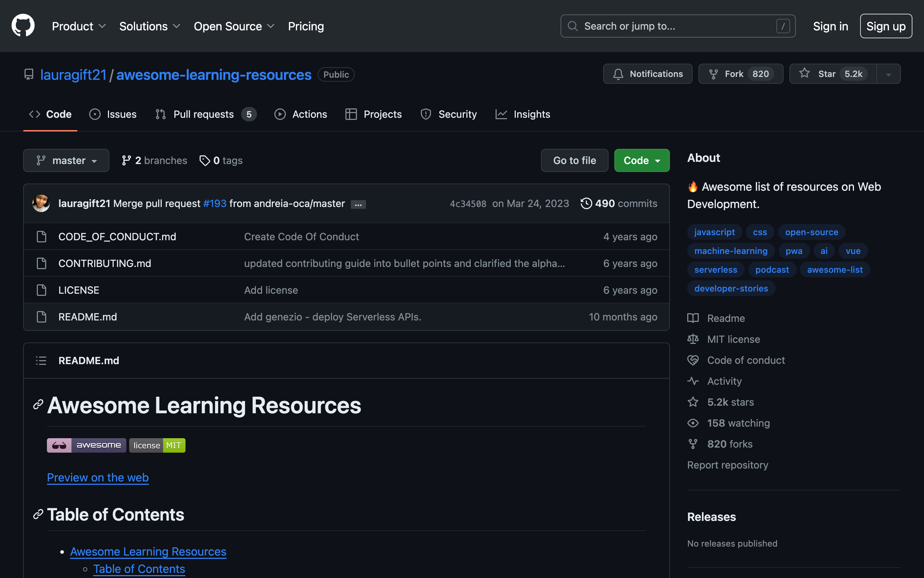Click the Sign up button
Image resolution: width=924 pixels, height=578 pixels.
tap(886, 26)
